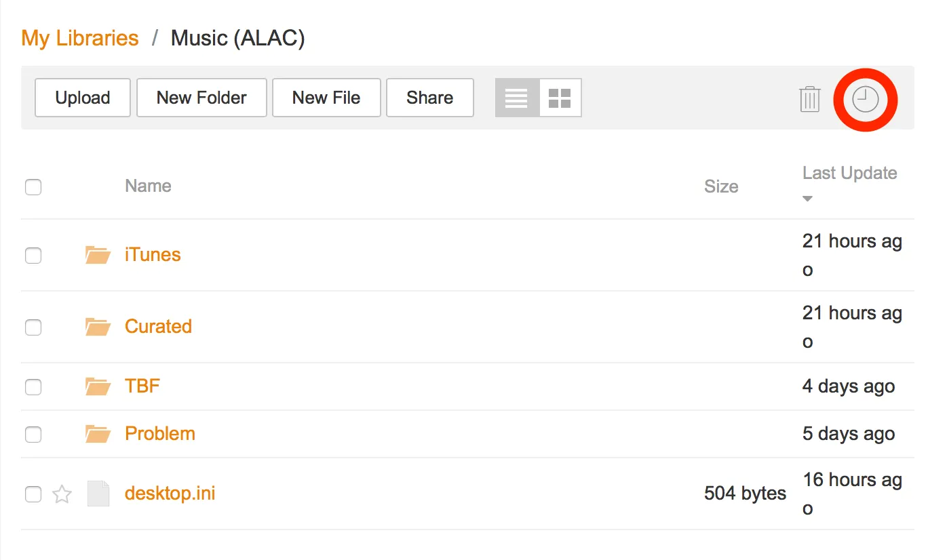Open the Problem folder
This screenshot has height=560, width=928.
point(160,434)
